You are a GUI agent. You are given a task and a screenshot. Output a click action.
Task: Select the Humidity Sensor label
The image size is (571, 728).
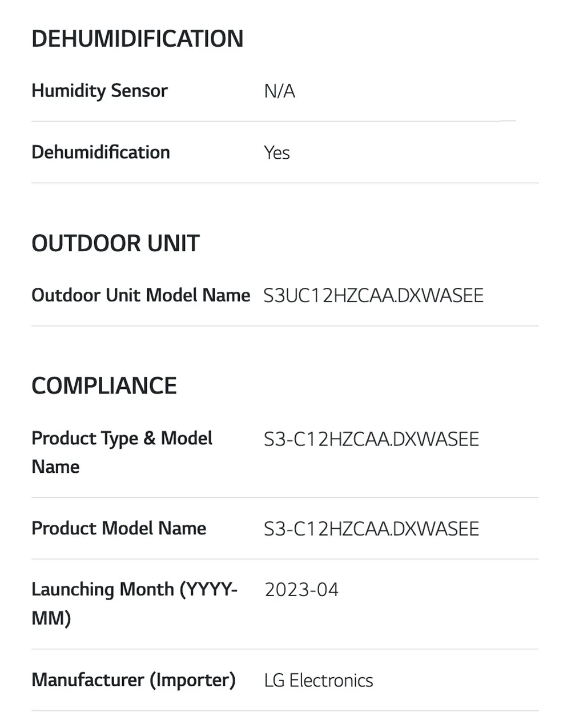99,91
